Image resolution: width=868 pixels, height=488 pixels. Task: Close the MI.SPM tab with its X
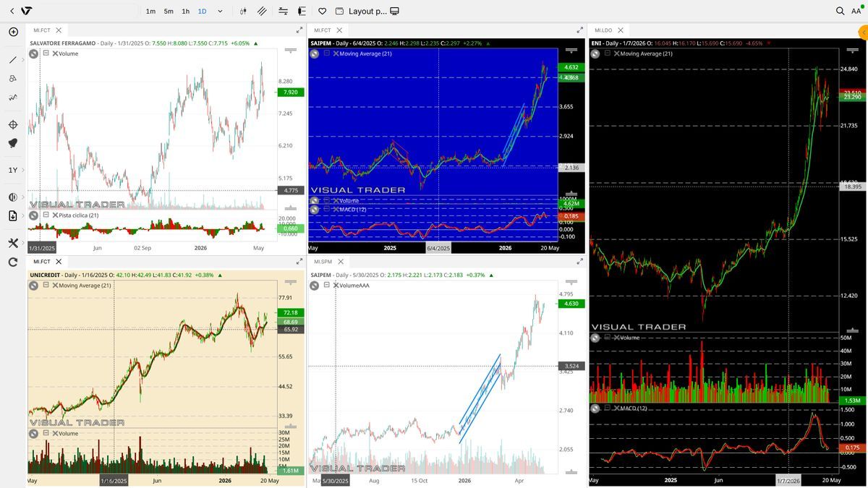coord(339,261)
